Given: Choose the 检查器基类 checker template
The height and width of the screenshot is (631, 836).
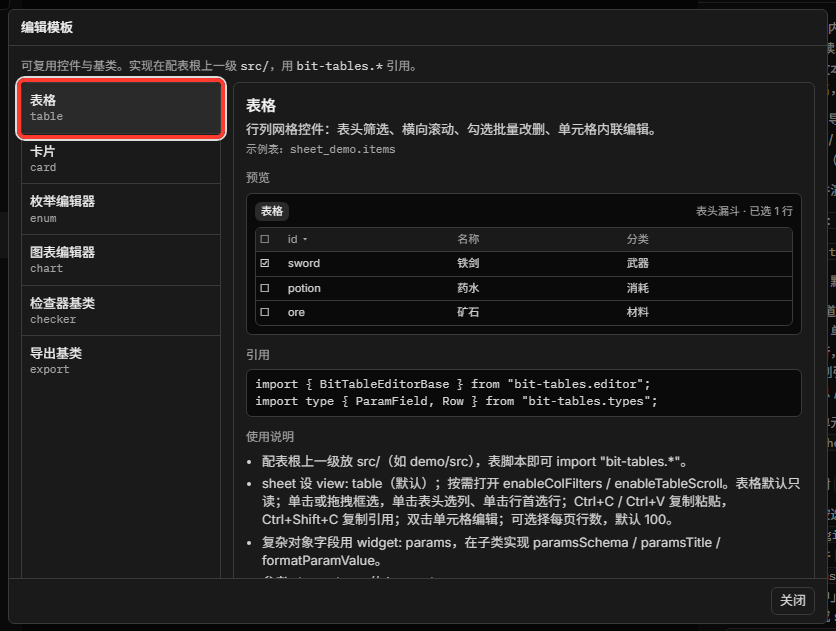Looking at the screenshot, I should (121, 311).
